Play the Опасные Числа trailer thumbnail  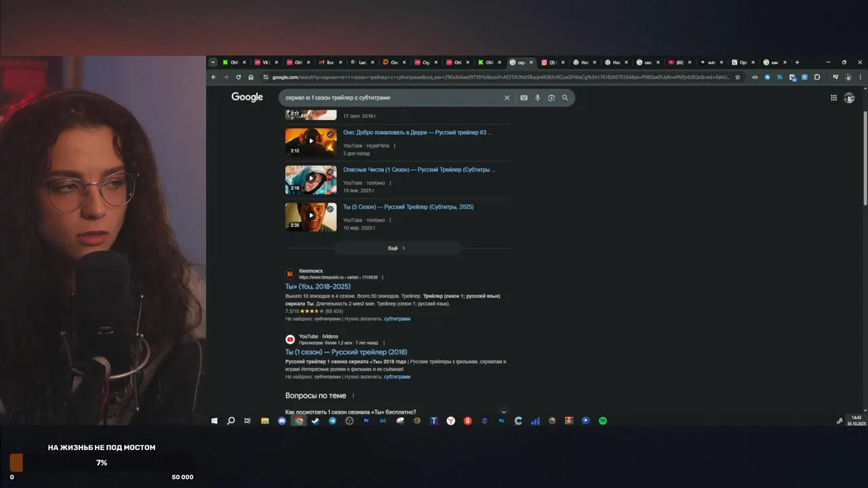(x=311, y=180)
